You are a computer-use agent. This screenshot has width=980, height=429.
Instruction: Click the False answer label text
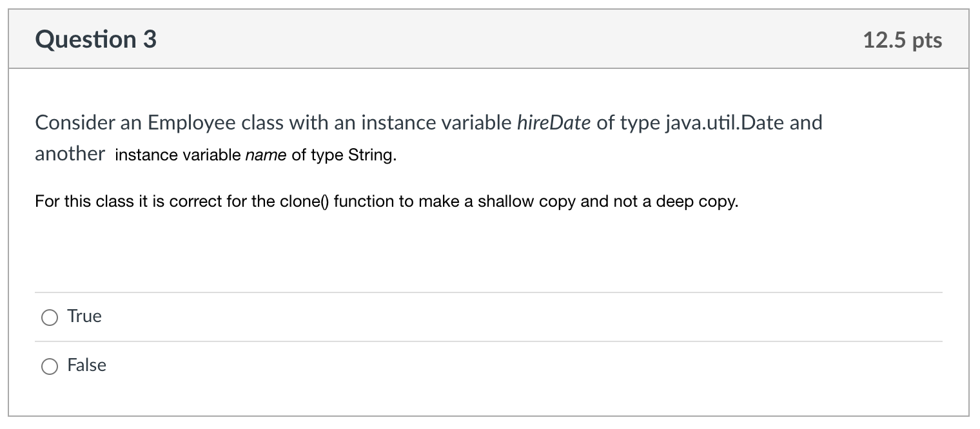pos(86,365)
